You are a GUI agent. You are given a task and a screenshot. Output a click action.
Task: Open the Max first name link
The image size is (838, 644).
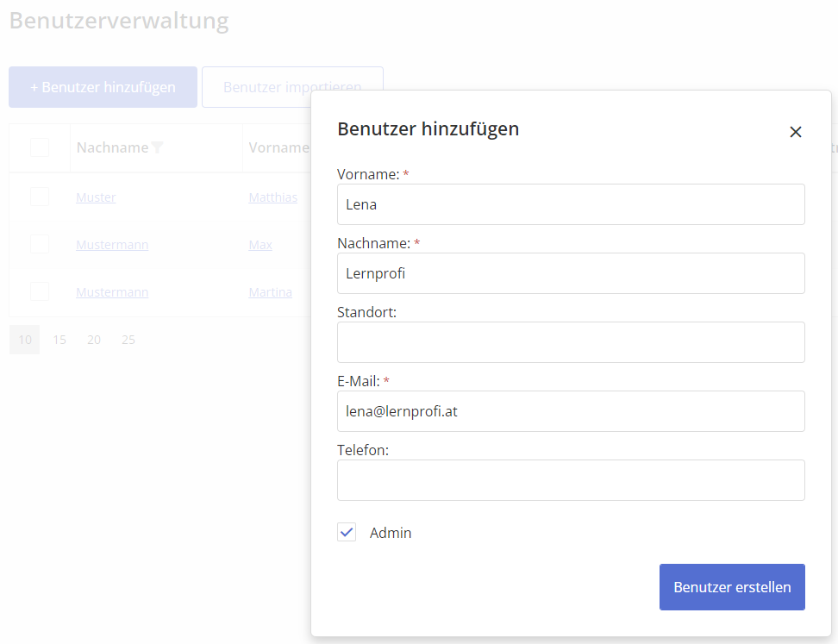[x=260, y=245]
